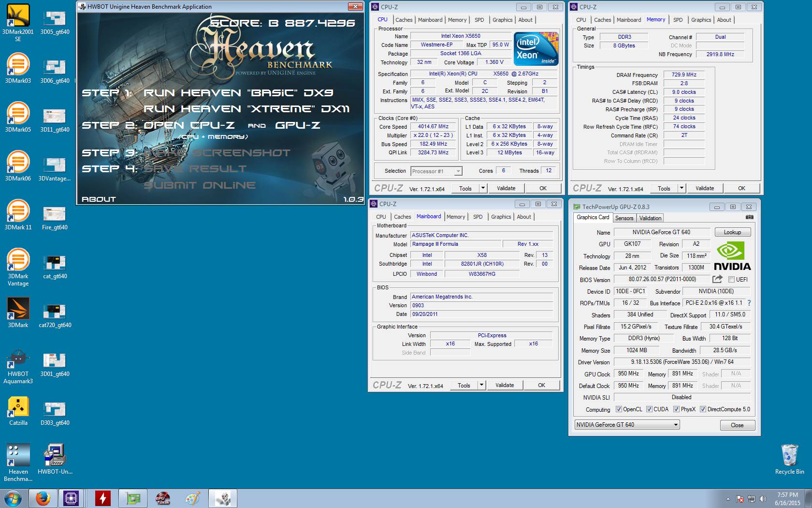This screenshot has height=508, width=812.
Task: Switch to Caches tab in CPU-Z CPU window
Action: tap(404, 20)
